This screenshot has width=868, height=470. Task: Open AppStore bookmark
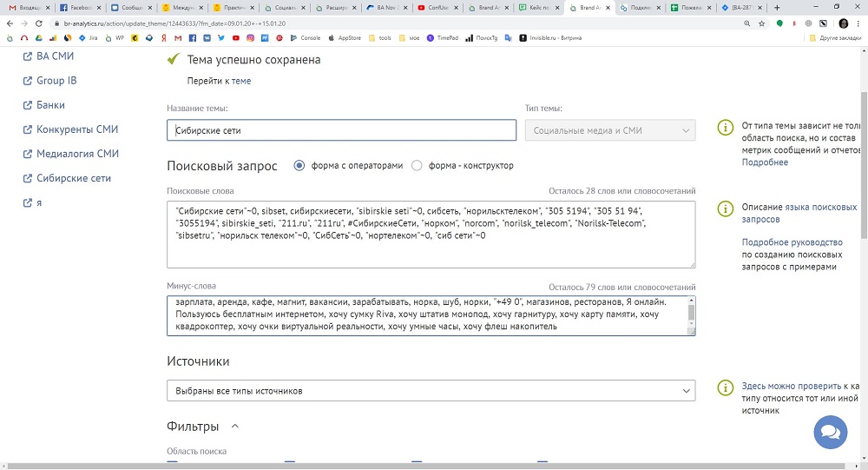(x=345, y=38)
